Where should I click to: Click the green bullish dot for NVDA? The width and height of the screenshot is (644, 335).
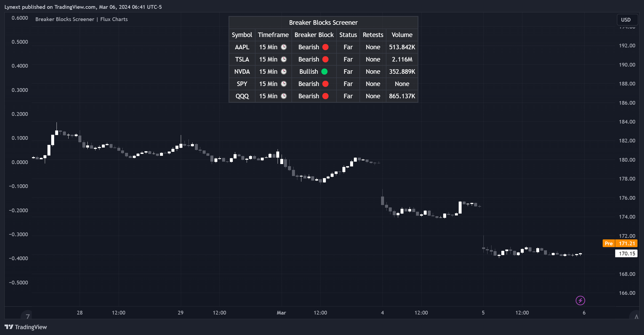click(x=324, y=71)
